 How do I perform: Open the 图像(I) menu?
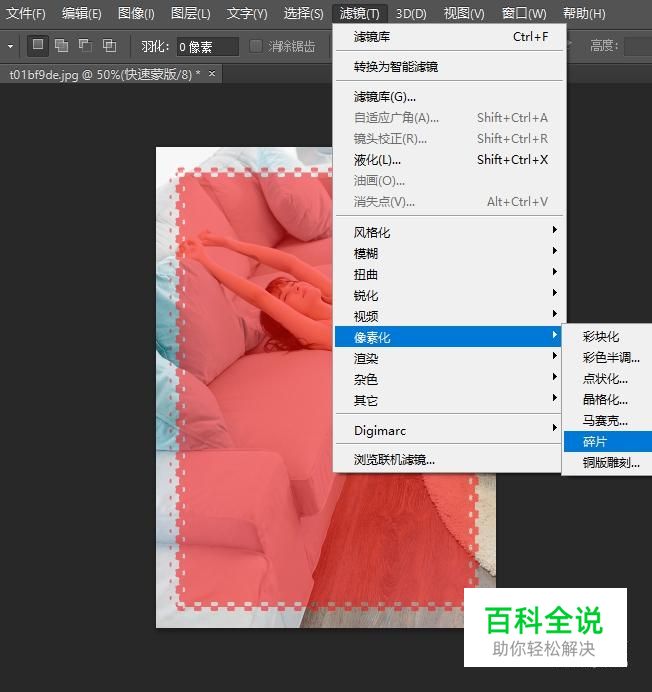136,14
